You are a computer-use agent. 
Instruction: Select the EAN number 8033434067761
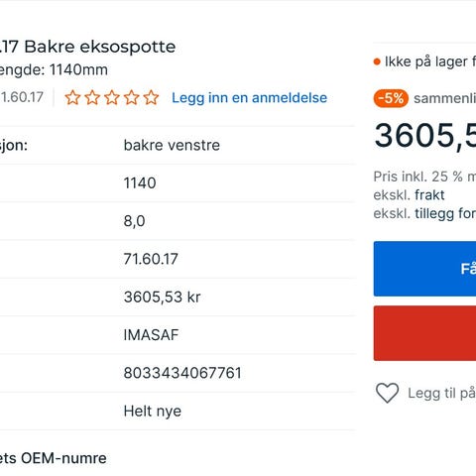click(x=182, y=373)
